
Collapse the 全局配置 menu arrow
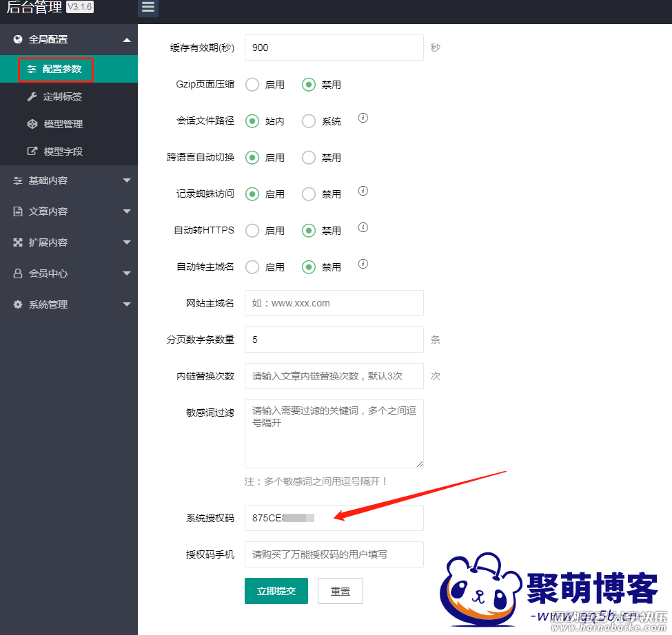pos(126,40)
